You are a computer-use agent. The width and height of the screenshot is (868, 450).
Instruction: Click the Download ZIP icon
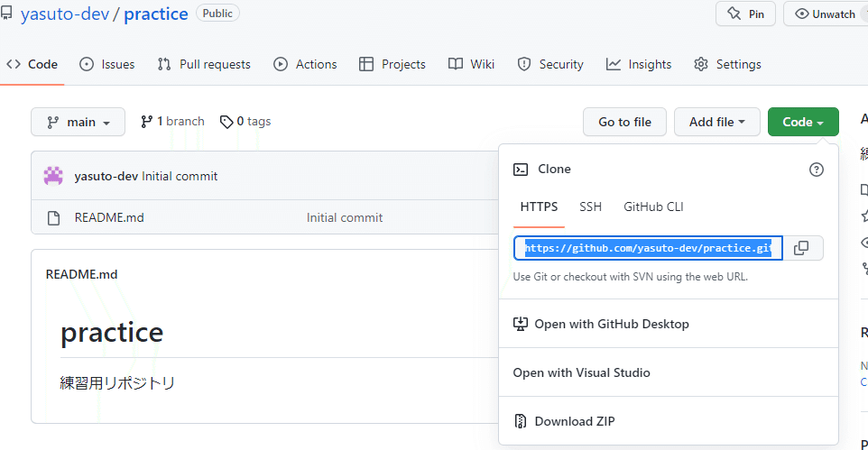(521, 421)
